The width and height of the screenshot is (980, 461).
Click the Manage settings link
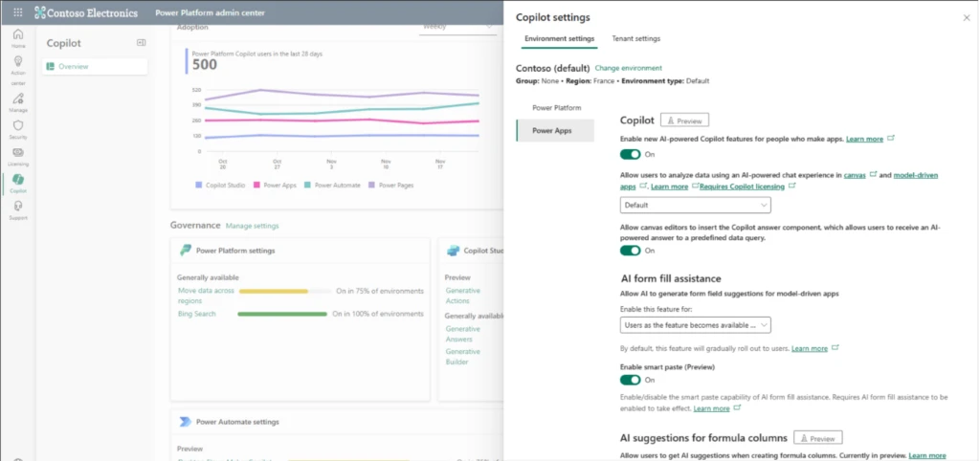point(252,226)
